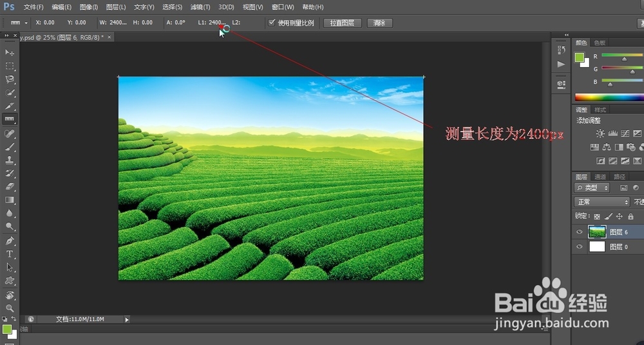Click the 清除 button
Screen dimensions: 644x345
[379, 23]
